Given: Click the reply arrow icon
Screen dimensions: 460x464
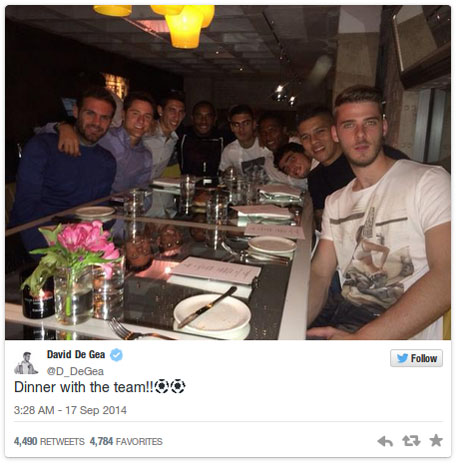Looking at the screenshot, I should 385,441.
